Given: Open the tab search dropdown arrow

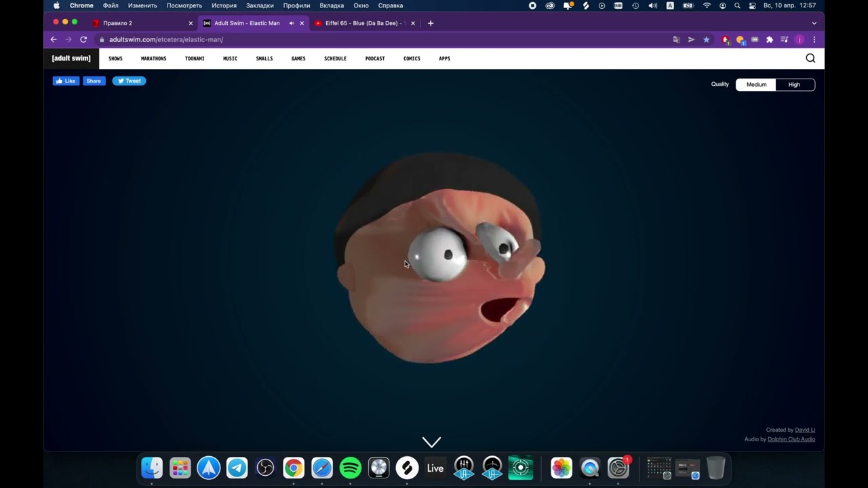Looking at the screenshot, I should [x=814, y=23].
